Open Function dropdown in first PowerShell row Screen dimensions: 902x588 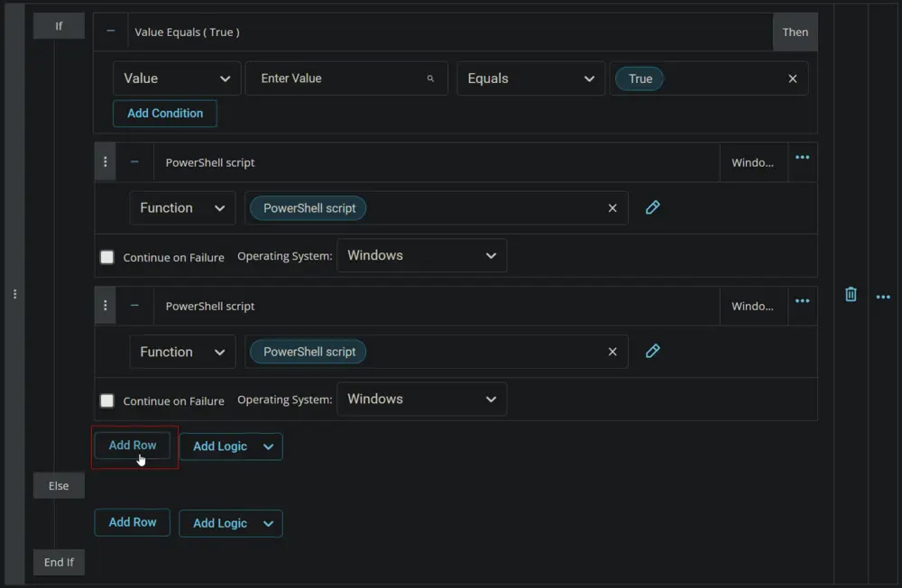point(182,207)
